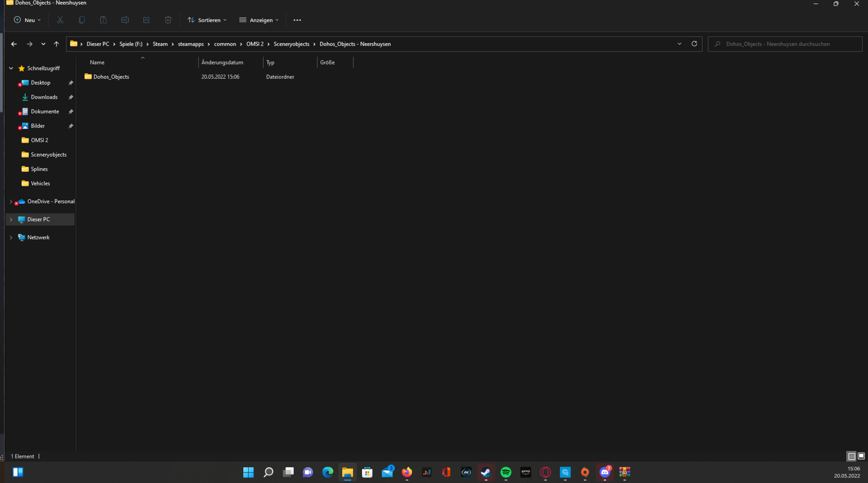The height and width of the screenshot is (483, 868).
Task: Open the Anzeigen view dropdown
Action: [x=259, y=20]
